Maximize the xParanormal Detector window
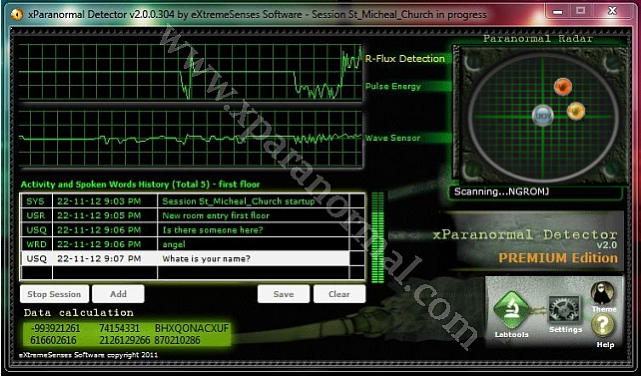Viewport: 641px width, 376px height. [580, 11]
